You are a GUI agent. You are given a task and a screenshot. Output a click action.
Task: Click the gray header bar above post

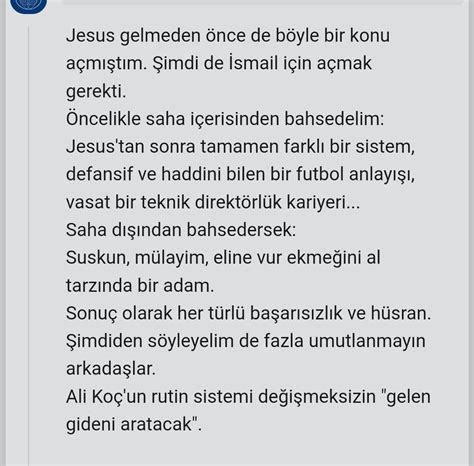tap(263, 2)
